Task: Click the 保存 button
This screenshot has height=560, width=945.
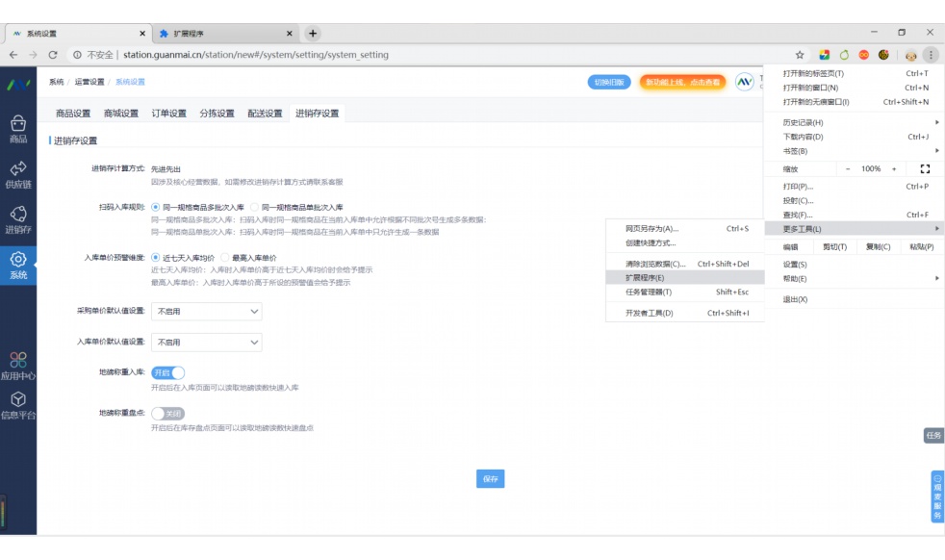Action: click(491, 477)
